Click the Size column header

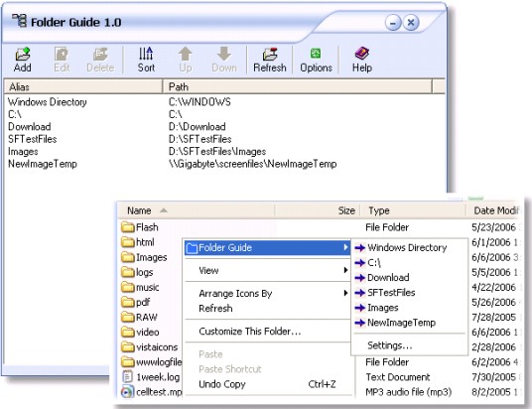pos(318,210)
